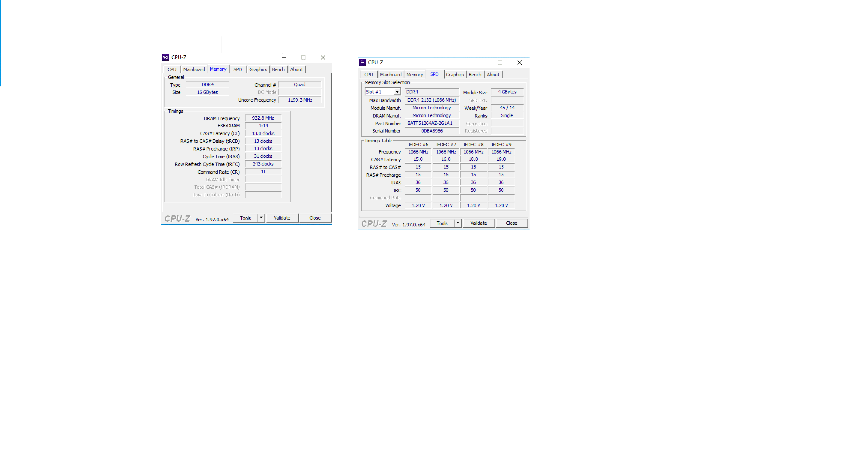Select the FSB:DRAM ratio 1:14 field
The width and height of the screenshot is (868, 458).
click(263, 126)
